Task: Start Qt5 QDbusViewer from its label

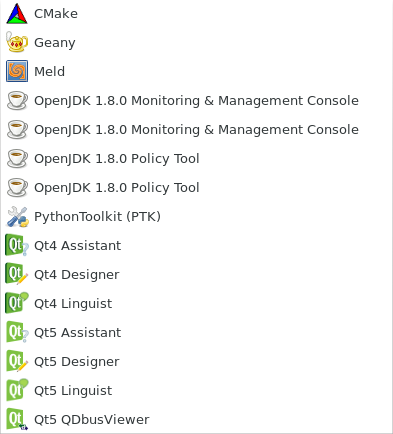Action: click(92, 419)
